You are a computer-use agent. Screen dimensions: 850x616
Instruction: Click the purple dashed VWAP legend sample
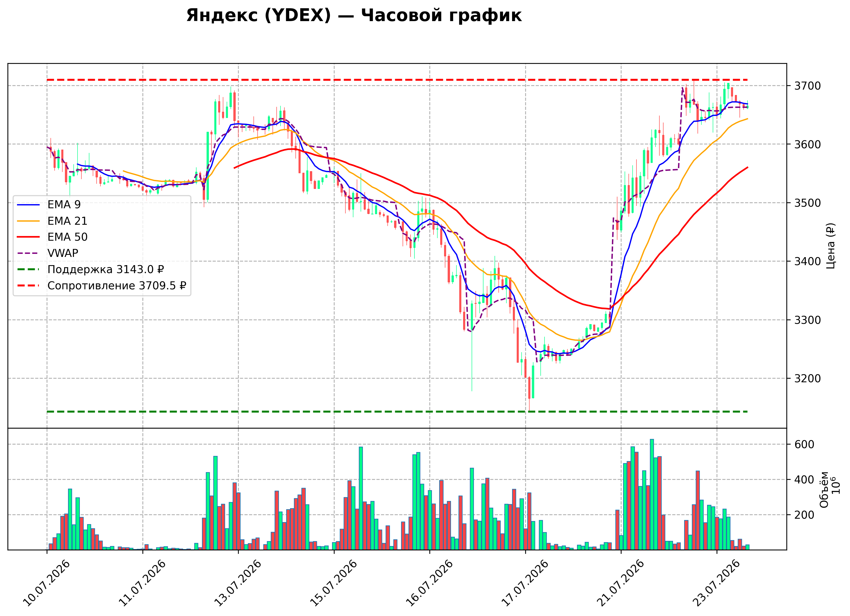[x=28, y=254]
